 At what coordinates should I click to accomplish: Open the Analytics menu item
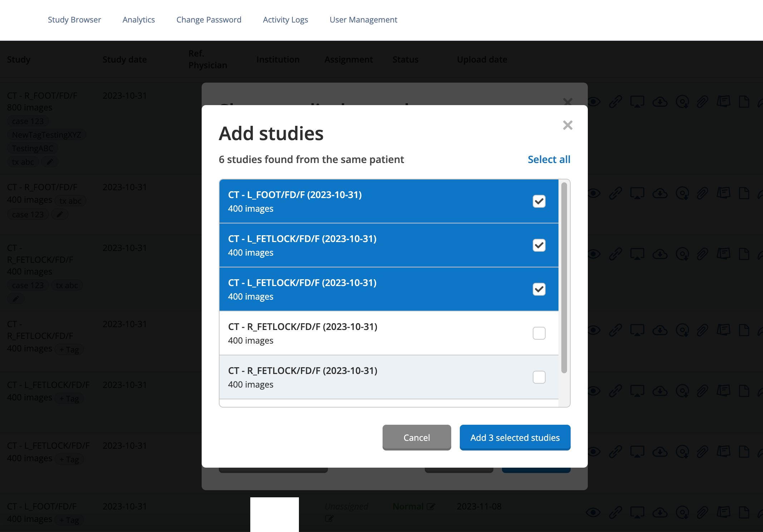pos(138,20)
